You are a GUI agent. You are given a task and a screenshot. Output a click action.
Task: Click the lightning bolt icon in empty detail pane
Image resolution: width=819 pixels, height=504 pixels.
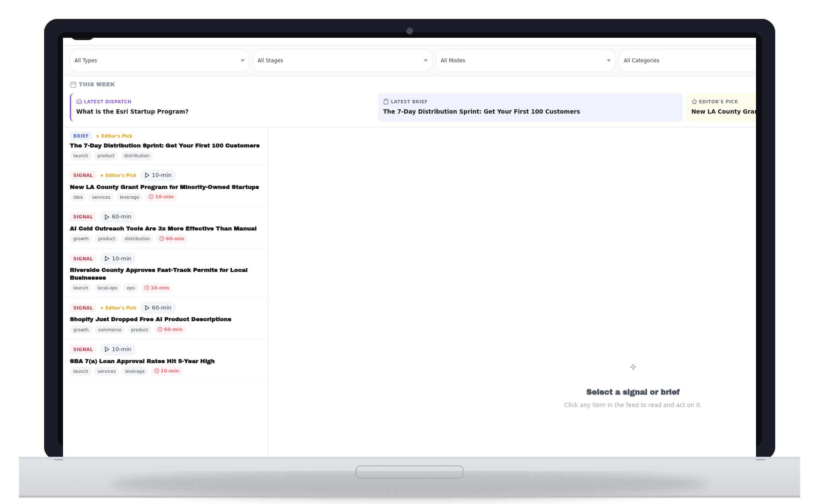point(633,367)
